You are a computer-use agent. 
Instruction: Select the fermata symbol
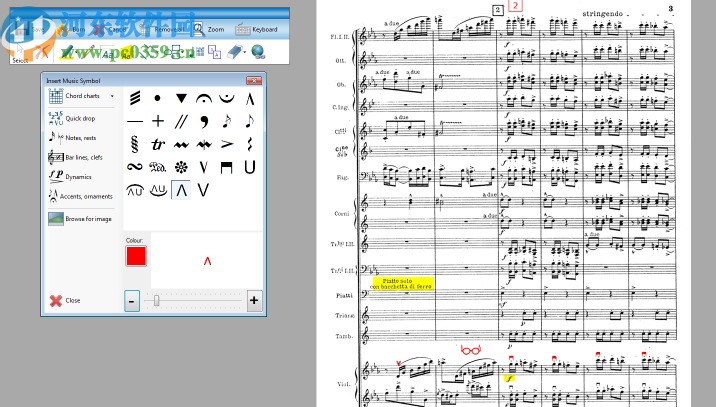[x=204, y=98]
